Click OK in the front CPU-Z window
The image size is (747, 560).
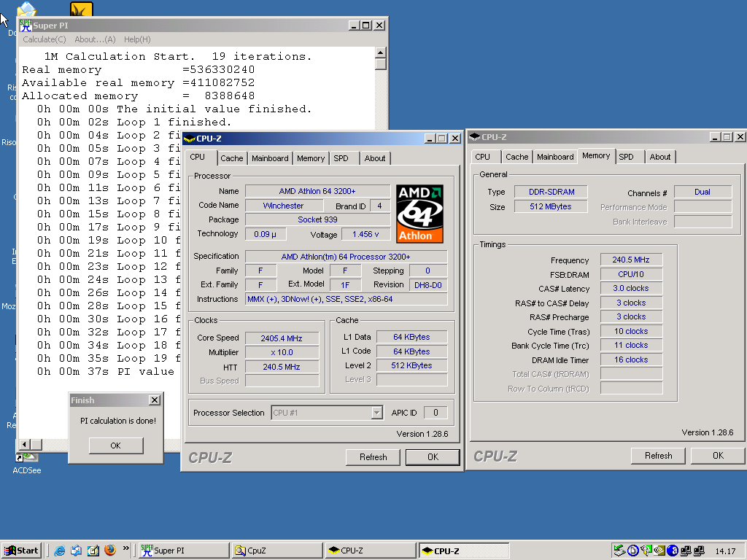[x=433, y=457]
